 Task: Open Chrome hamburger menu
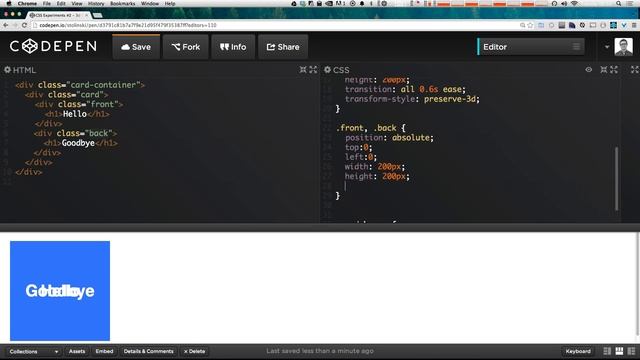tap(634, 25)
